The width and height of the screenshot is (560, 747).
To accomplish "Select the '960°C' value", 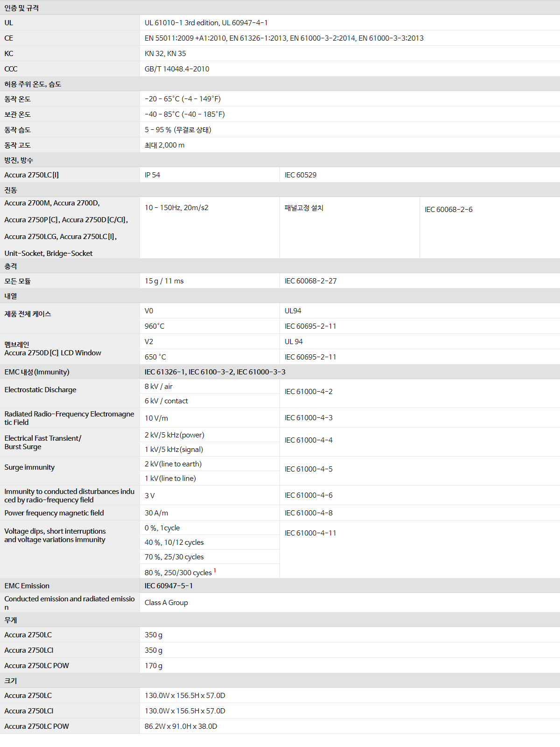I will coord(154,326).
